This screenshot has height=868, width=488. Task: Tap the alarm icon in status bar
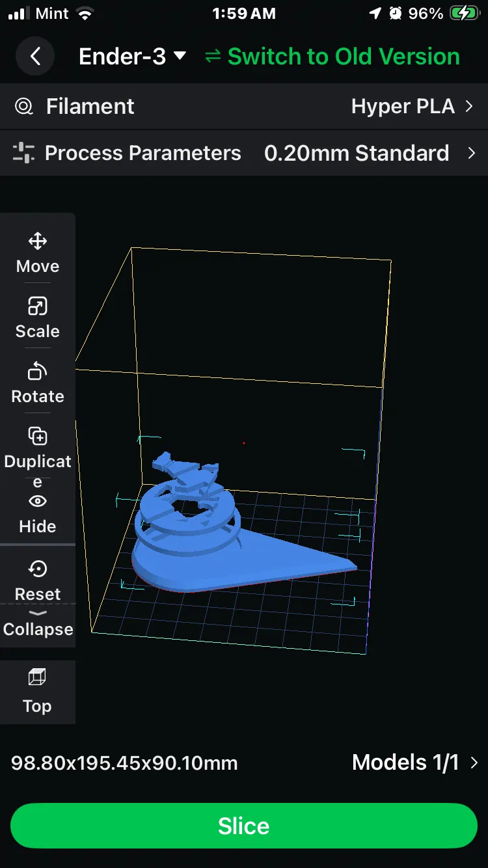(x=396, y=13)
